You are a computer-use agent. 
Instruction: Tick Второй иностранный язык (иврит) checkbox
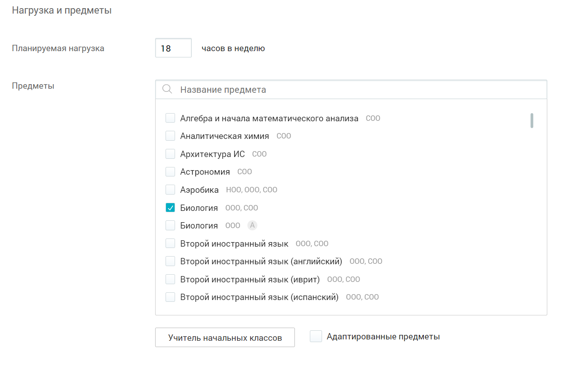pyautogui.click(x=170, y=279)
